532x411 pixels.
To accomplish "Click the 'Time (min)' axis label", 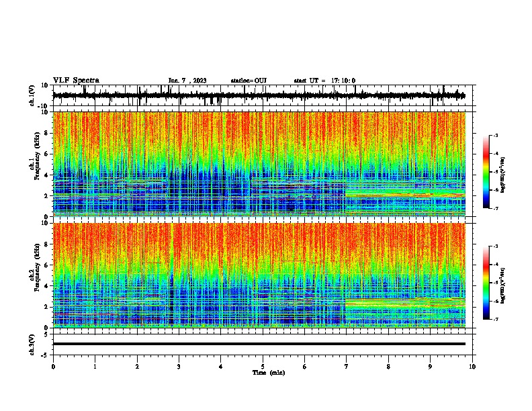I will [x=269, y=373].
